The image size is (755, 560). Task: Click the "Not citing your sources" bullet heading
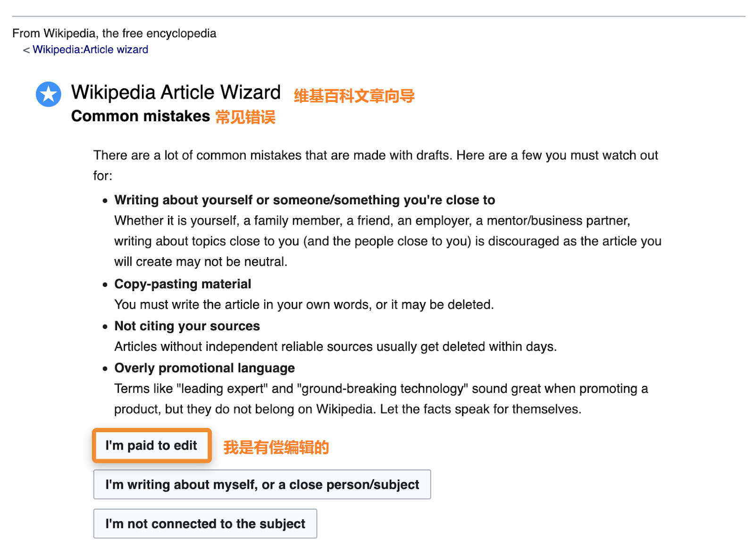click(186, 326)
